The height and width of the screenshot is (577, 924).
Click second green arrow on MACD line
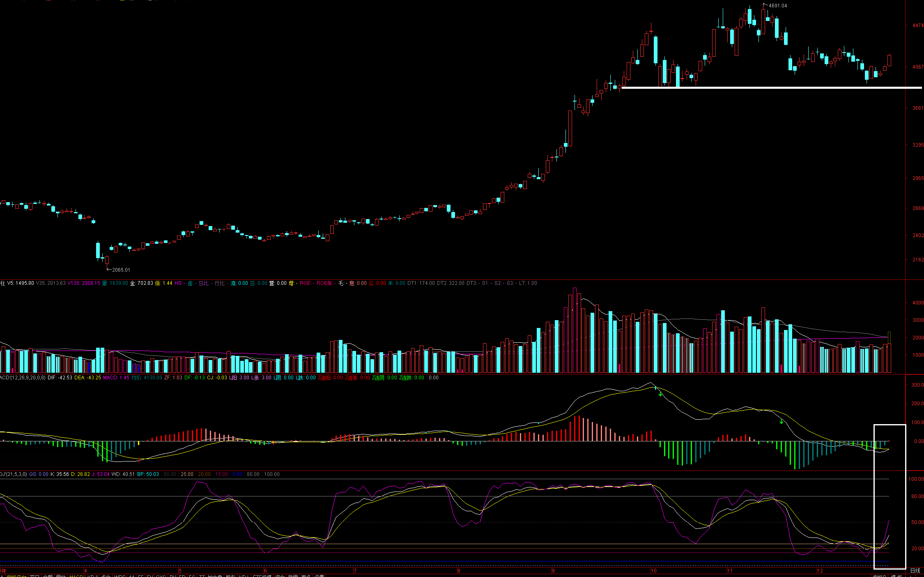[781, 422]
